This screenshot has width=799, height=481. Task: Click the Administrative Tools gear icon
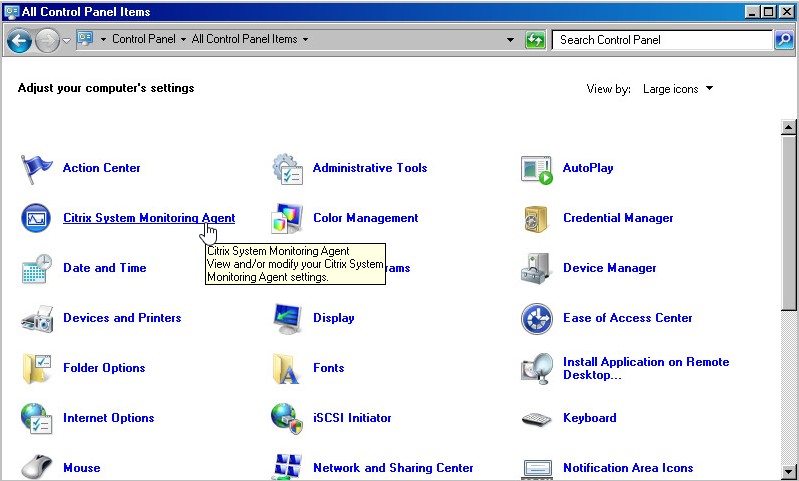[x=288, y=169]
